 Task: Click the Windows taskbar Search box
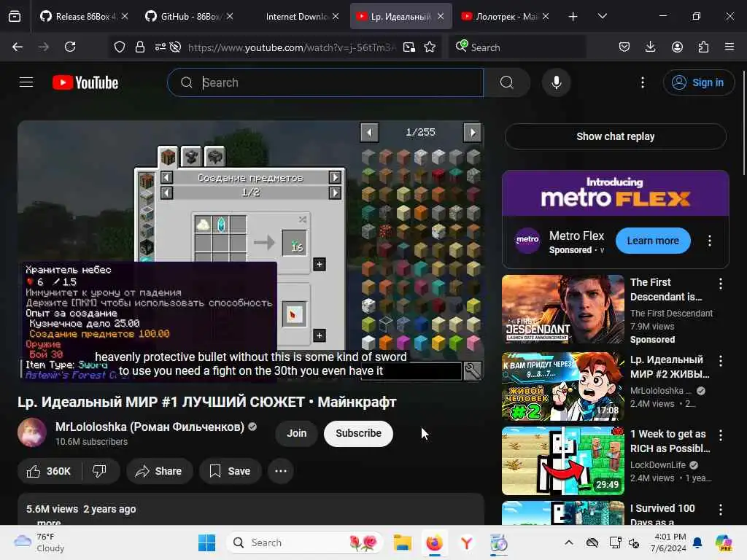pyautogui.click(x=305, y=542)
